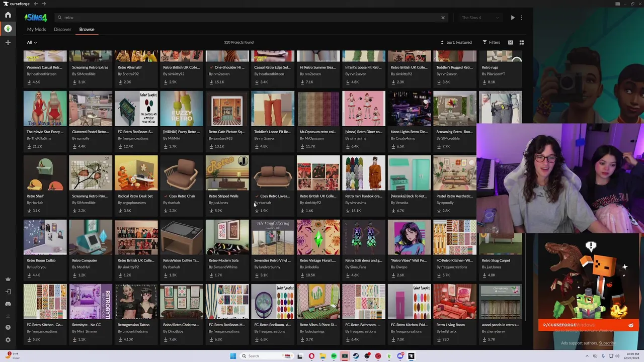Open Retro Shelf mod thumbnail
The image size is (644, 362).
click(x=45, y=172)
